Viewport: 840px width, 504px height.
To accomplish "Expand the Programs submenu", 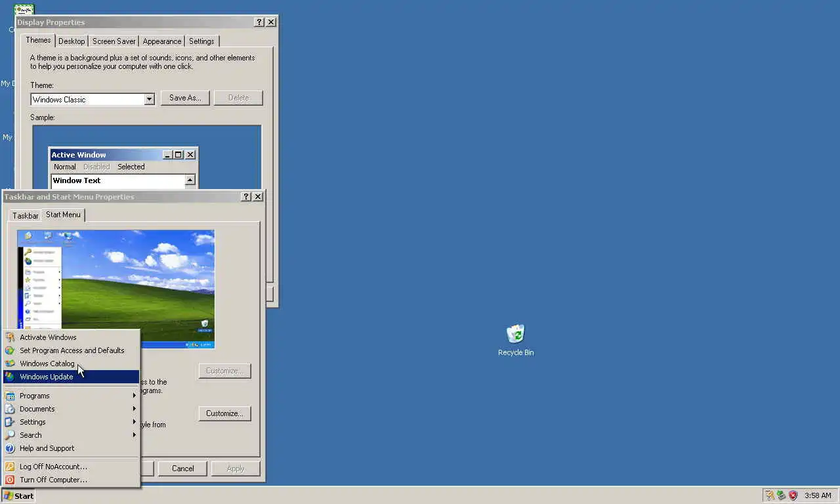I will pos(71,396).
